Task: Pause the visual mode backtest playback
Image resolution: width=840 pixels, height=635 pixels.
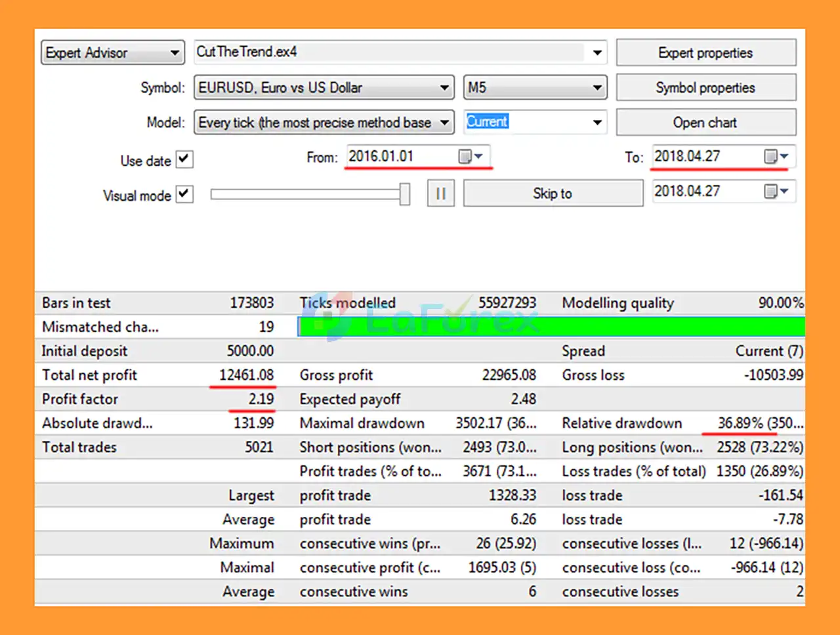Action: coord(440,193)
